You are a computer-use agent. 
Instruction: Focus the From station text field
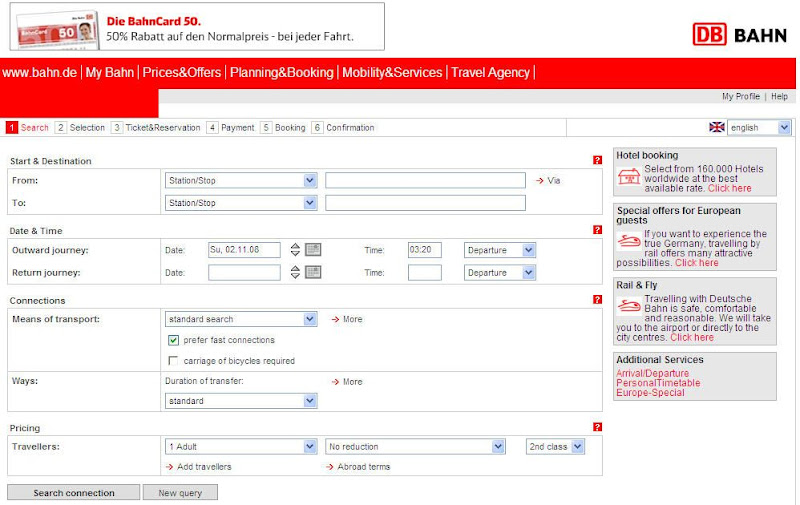click(x=426, y=180)
